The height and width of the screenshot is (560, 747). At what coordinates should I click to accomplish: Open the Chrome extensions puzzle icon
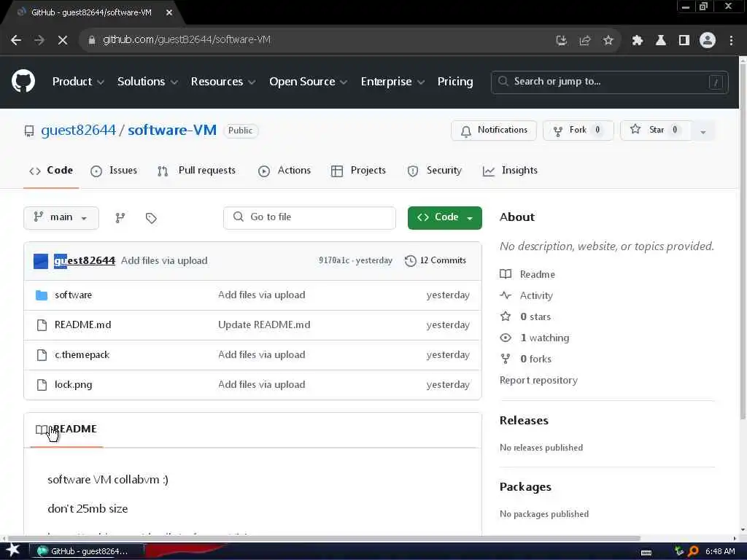638,41
